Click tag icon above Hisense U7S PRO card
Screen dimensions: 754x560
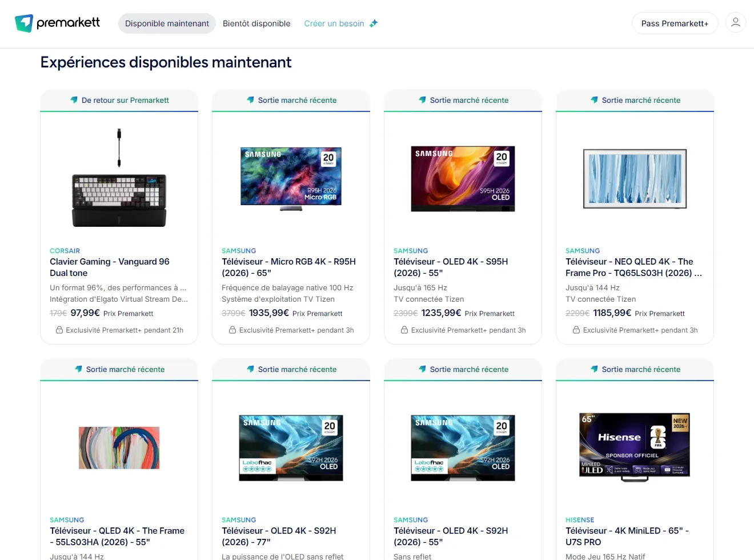pyautogui.click(x=594, y=369)
